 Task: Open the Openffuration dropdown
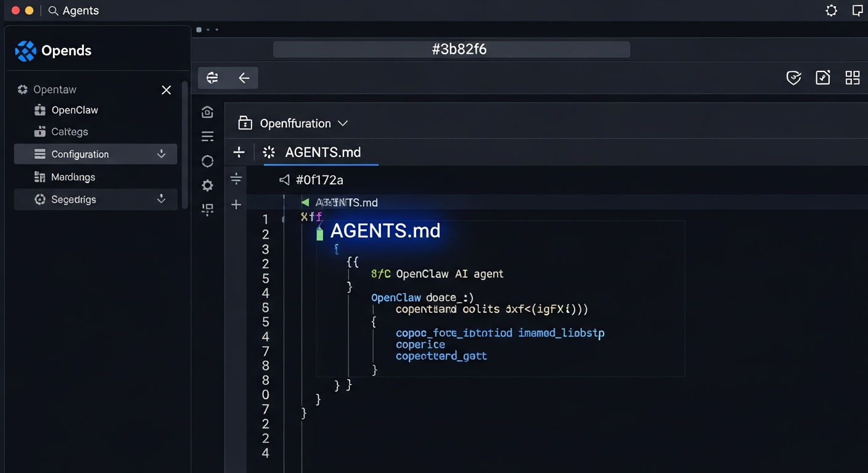coord(343,123)
